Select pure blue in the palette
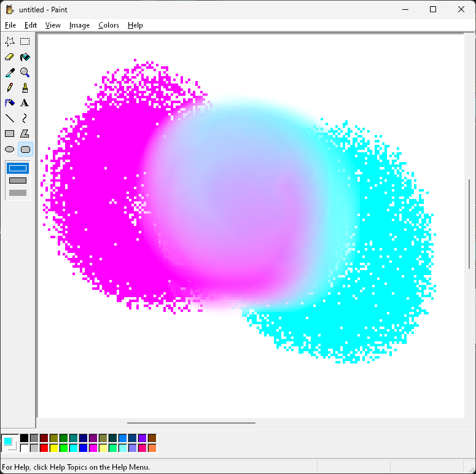Screen dimensions: 476x474 (x=83, y=448)
